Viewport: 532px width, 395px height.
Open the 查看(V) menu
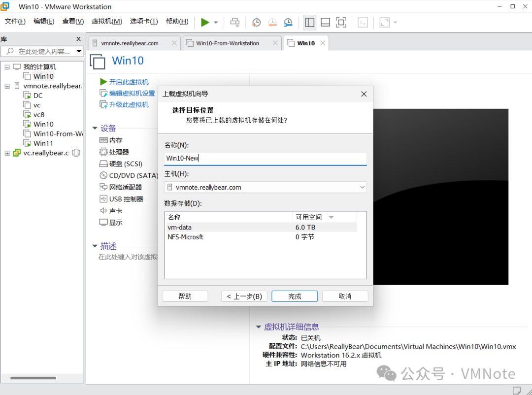73,21
